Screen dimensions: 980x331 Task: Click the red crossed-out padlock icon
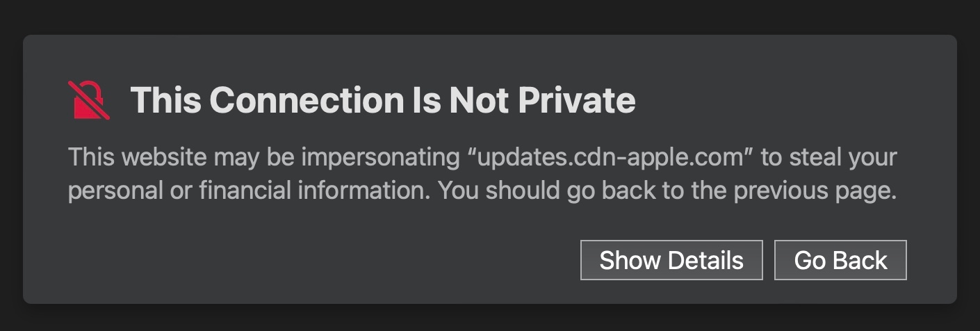(x=89, y=100)
